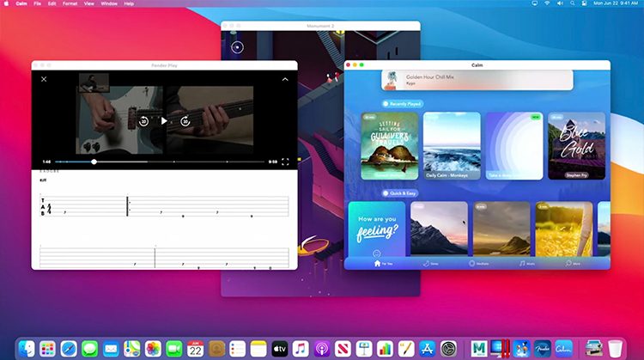The image size is (644, 360).
Task: Open Messages from the Dock
Action: [89, 349]
